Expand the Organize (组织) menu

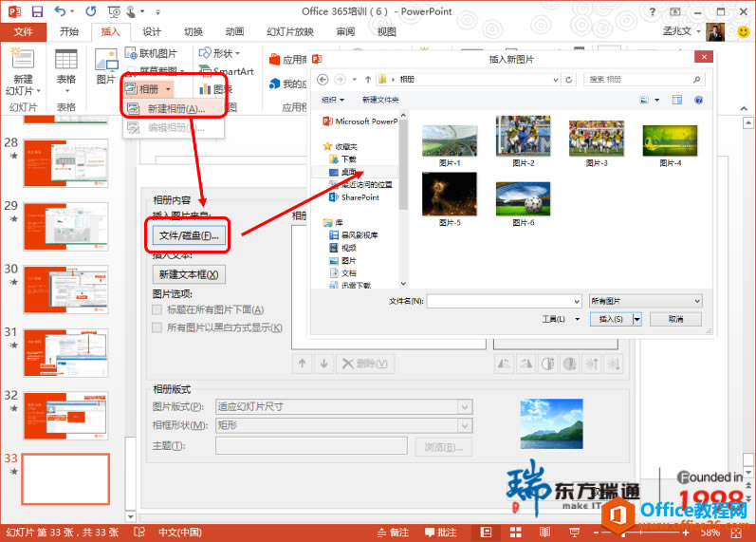333,100
